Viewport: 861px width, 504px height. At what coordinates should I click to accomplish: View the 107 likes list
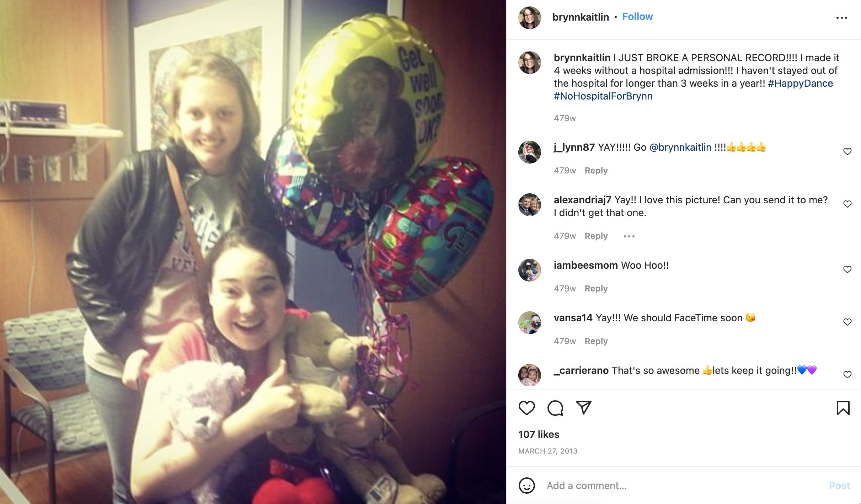coord(539,434)
